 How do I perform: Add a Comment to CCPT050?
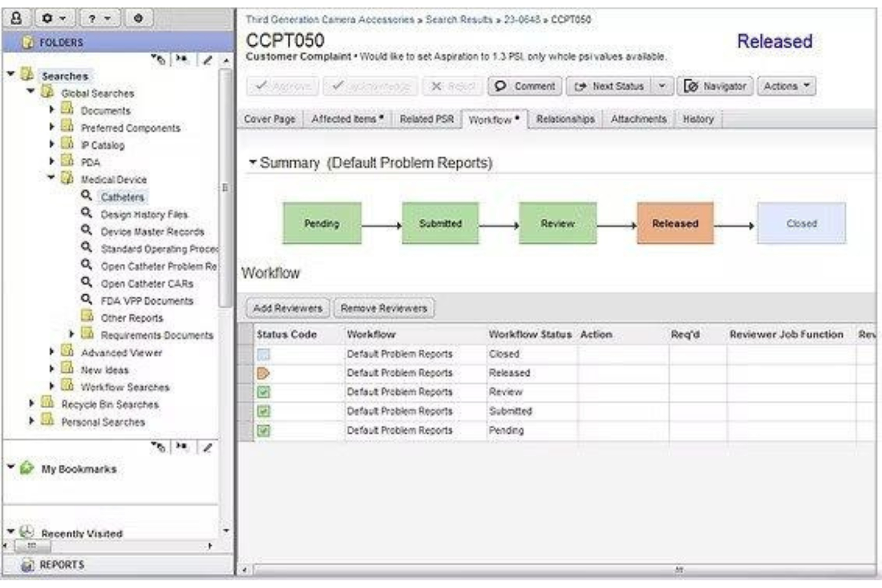click(x=525, y=86)
